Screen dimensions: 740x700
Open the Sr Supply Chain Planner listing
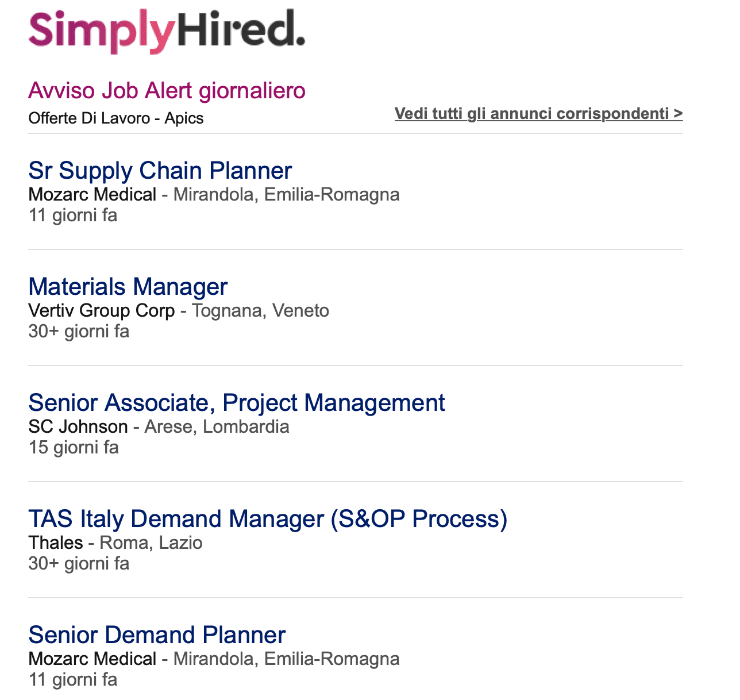(160, 171)
